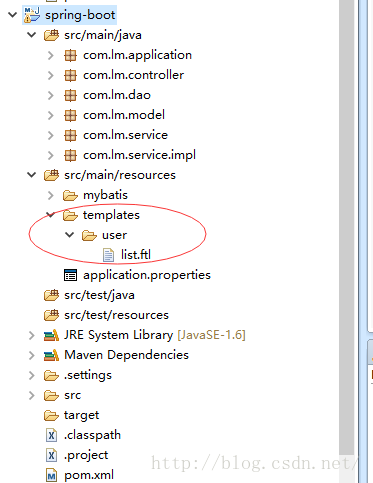
Task: Select the src/test/java label
Action: pyautogui.click(x=99, y=295)
